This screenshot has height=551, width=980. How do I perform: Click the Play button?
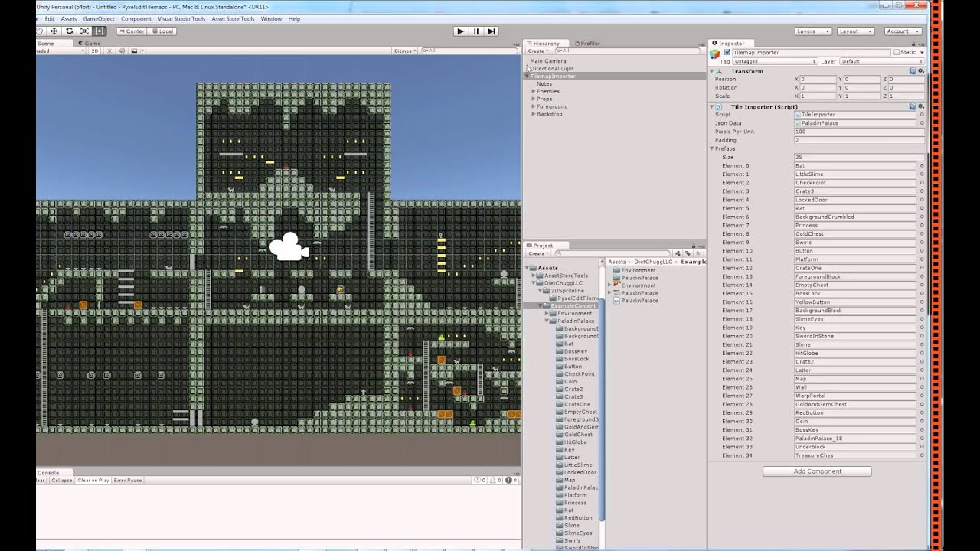[460, 31]
